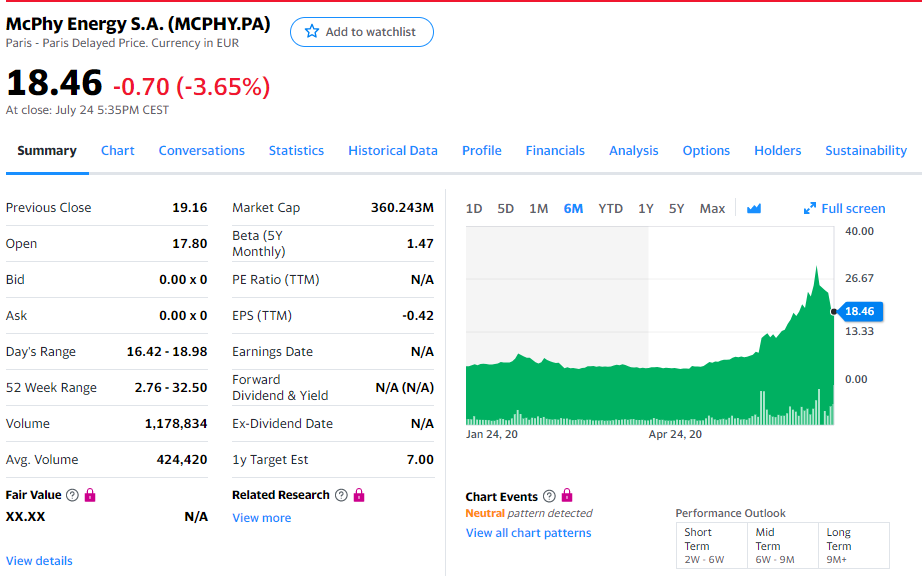Set chart range to YTD

[610, 209]
